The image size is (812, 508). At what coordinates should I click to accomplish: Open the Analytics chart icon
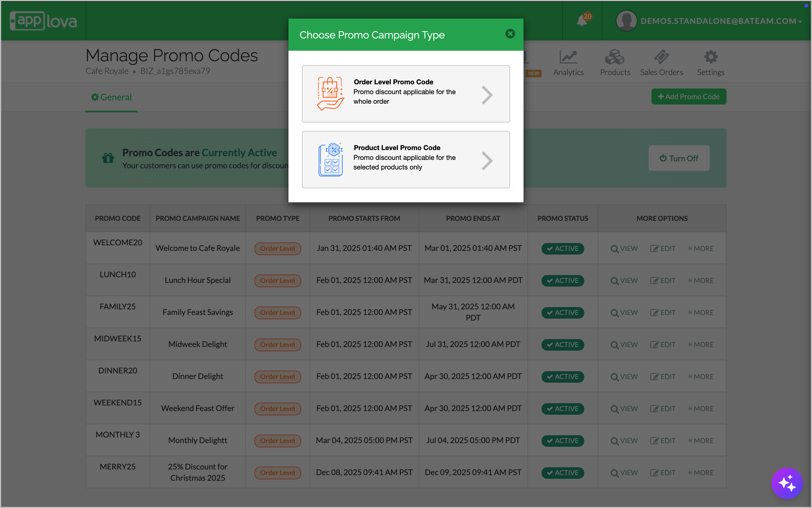click(568, 57)
